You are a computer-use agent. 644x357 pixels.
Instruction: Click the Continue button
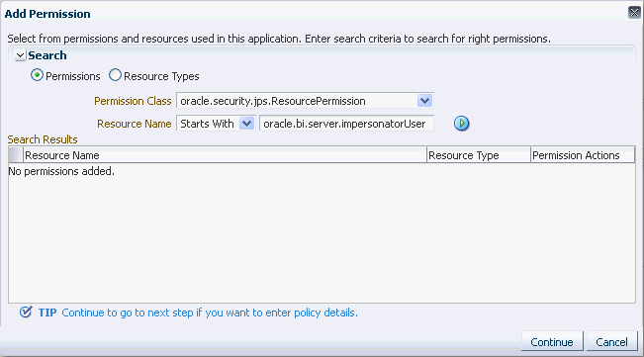point(552,341)
